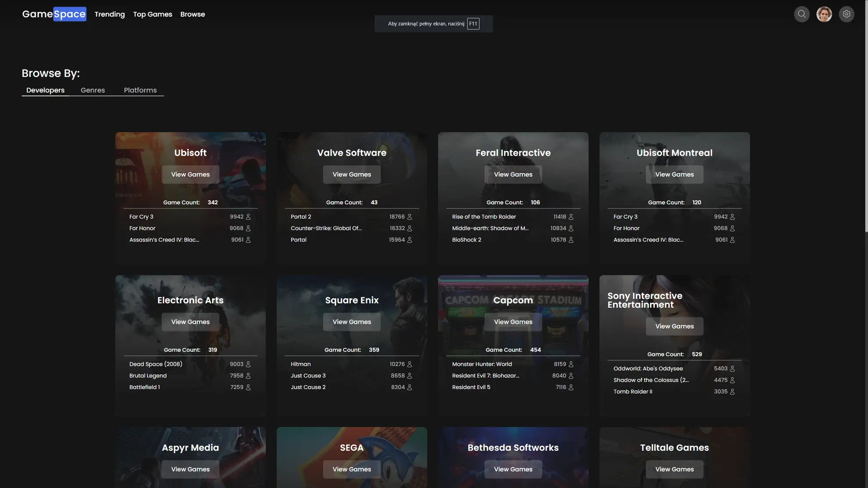View Games for Valve Software
Screen dimensions: 868x488
click(x=352, y=174)
